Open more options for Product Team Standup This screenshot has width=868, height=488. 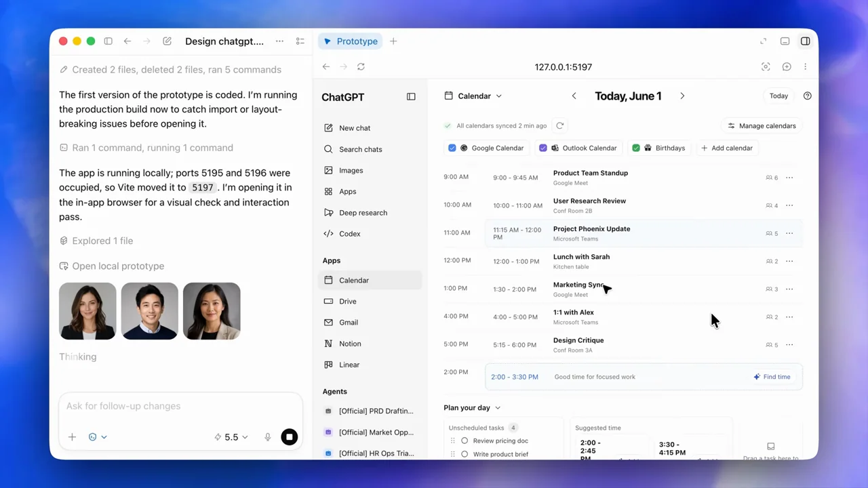pyautogui.click(x=789, y=178)
